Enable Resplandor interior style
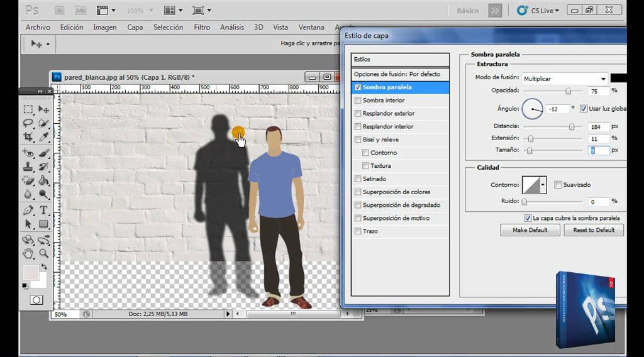 tap(358, 126)
